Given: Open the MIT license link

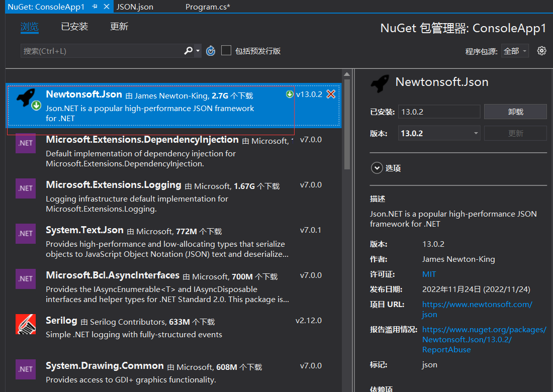Looking at the screenshot, I should pos(429,274).
